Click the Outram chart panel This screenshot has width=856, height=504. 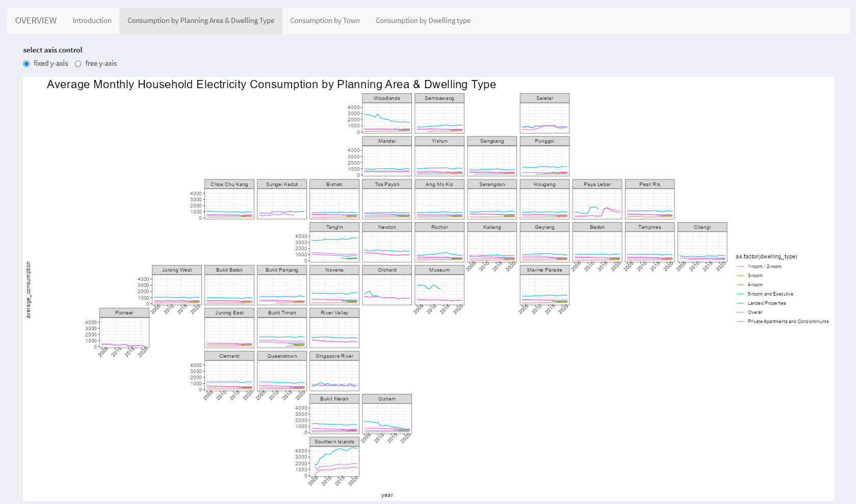pyautogui.click(x=387, y=418)
